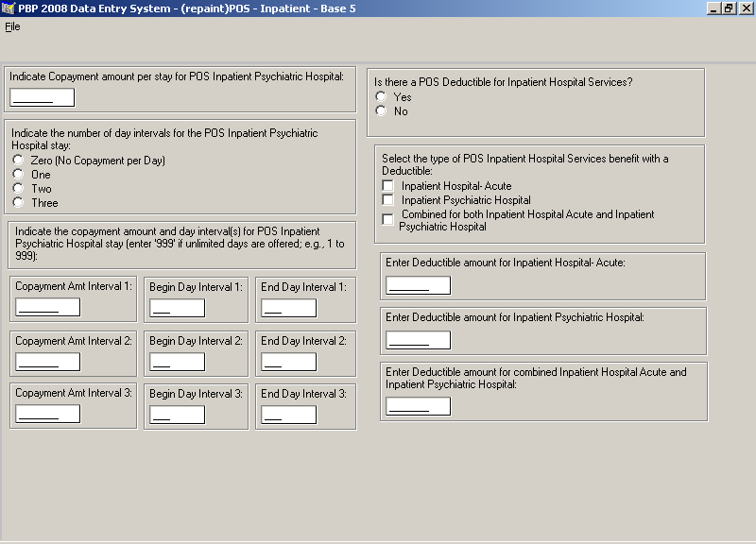Viewport: 756px width, 544px height.
Task: Check the Inpatient Psychiatric Hospital checkbox
Action: click(x=387, y=200)
